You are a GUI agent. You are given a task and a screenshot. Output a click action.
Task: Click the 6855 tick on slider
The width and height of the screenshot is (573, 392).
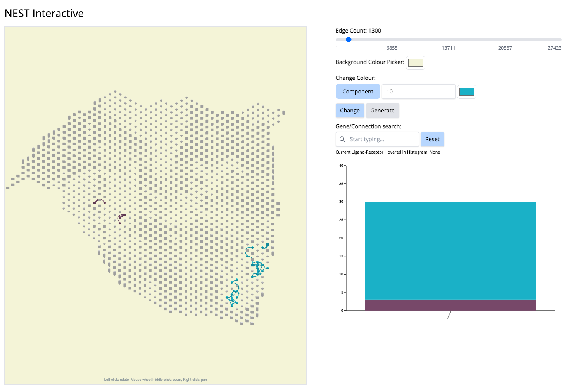[392, 48]
